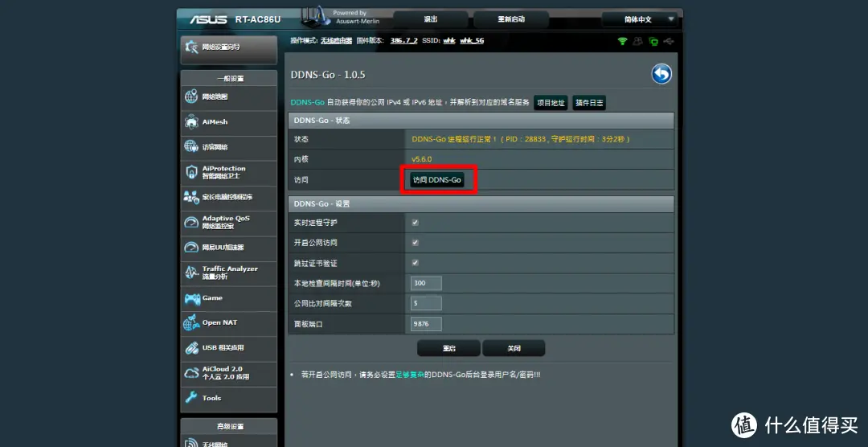Open the Adaptive QoS gauge icon

191,222
